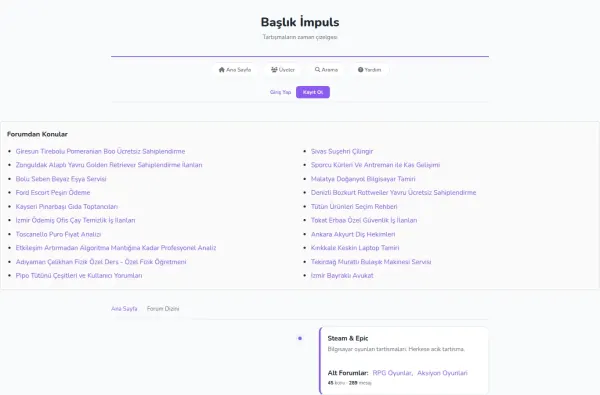This screenshot has width=600, height=395.
Task: Open the Steam & Epic forum
Action: click(348, 338)
